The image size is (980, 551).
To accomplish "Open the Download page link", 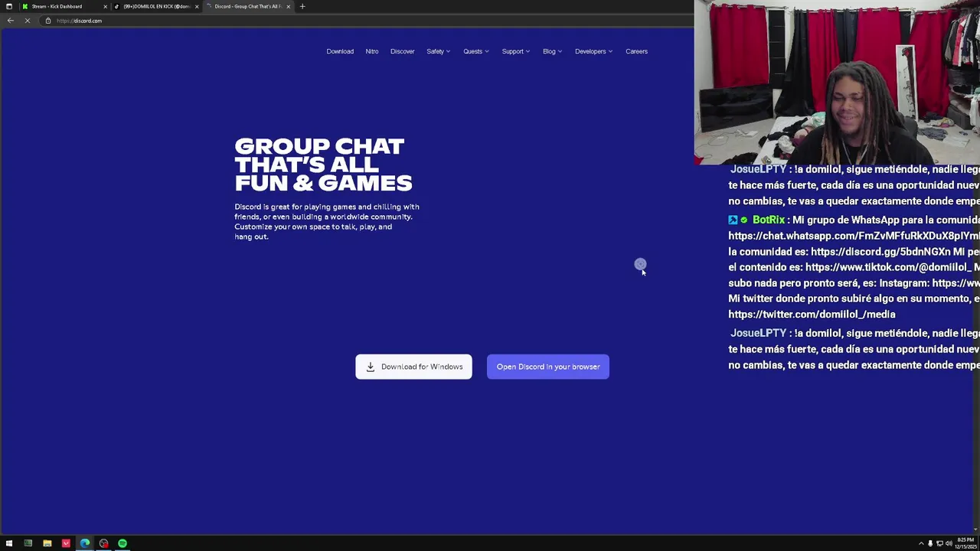I will coord(340,51).
